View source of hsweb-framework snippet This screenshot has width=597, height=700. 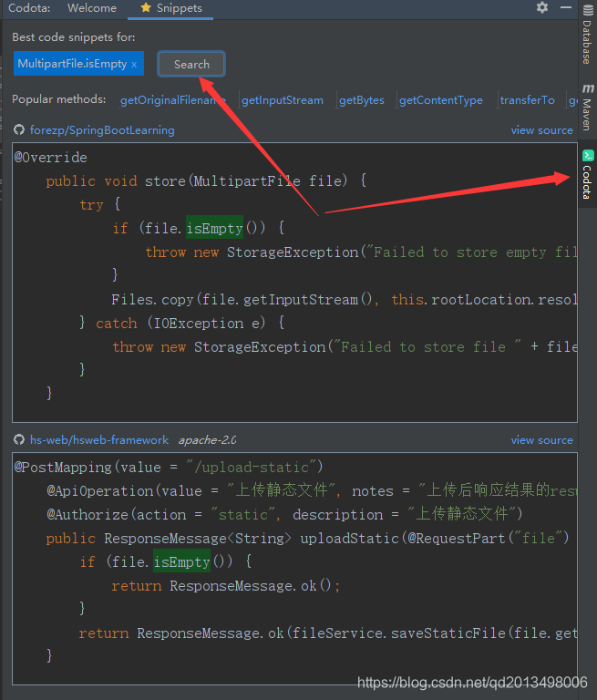541,439
